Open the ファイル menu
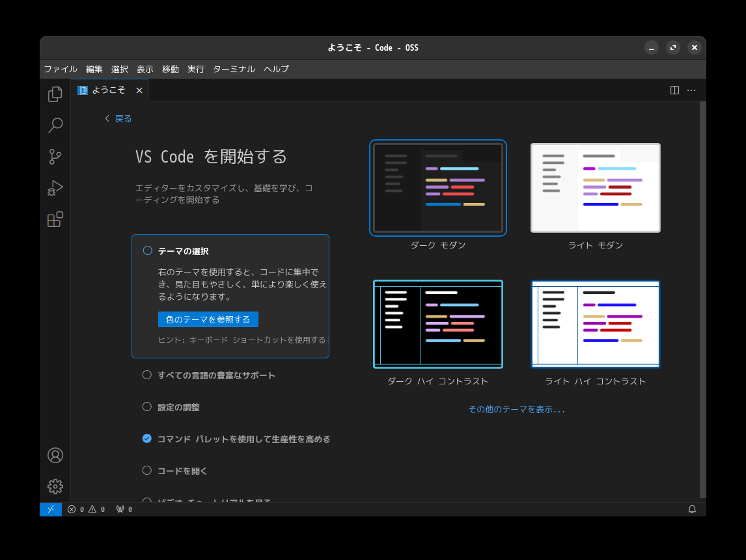 pyautogui.click(x=60, y=69)
